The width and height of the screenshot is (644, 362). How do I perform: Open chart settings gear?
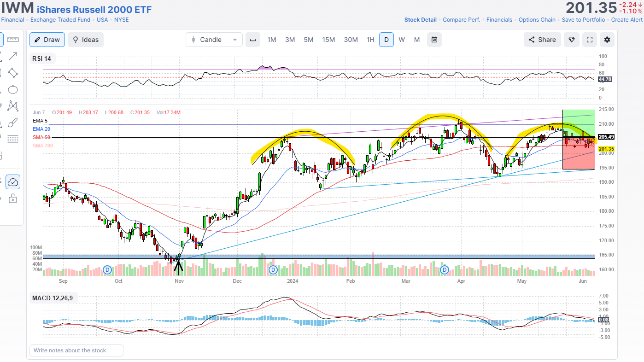[607, 40]
